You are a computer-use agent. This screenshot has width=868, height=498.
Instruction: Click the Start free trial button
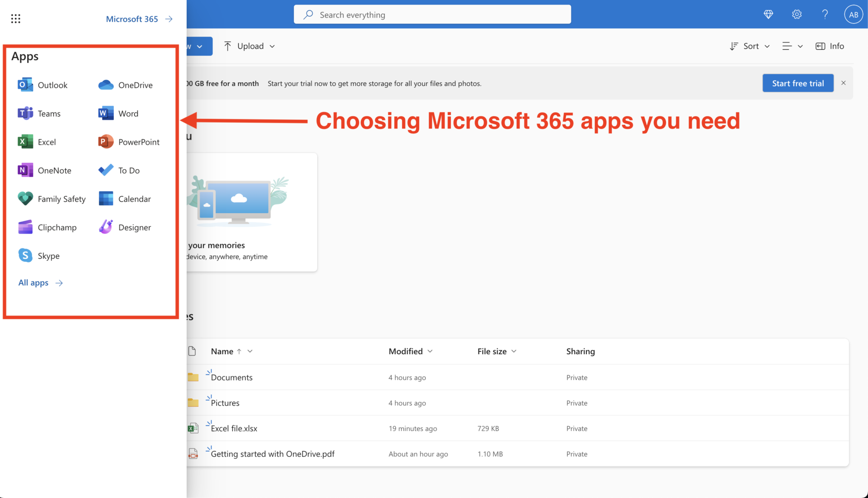click(798, 83)
